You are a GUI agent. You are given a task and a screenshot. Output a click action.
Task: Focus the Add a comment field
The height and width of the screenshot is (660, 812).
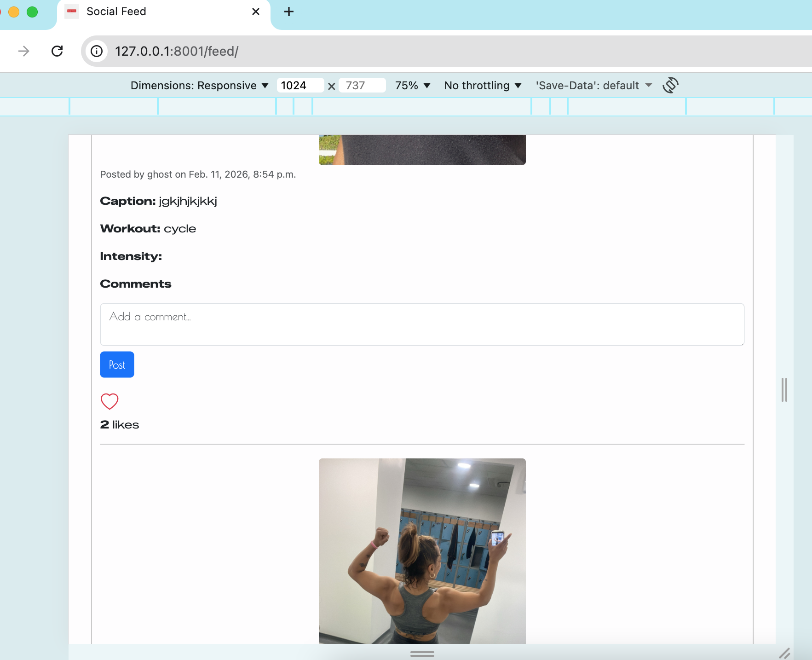pyautogui.click(x=421, y=324)
